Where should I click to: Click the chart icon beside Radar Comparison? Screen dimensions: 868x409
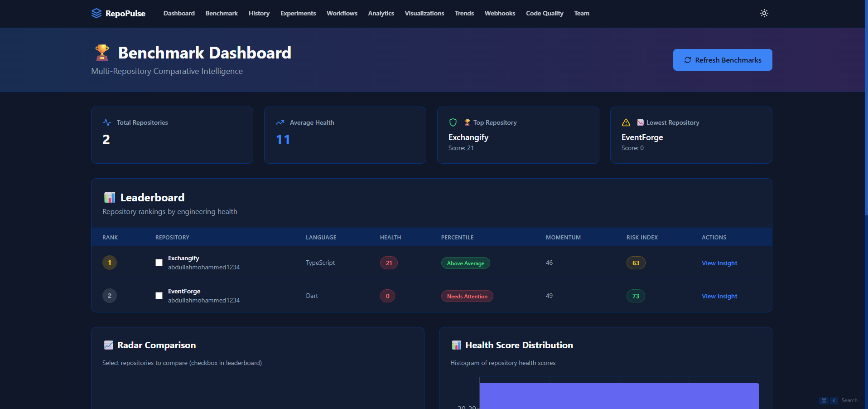pos(109,345)
